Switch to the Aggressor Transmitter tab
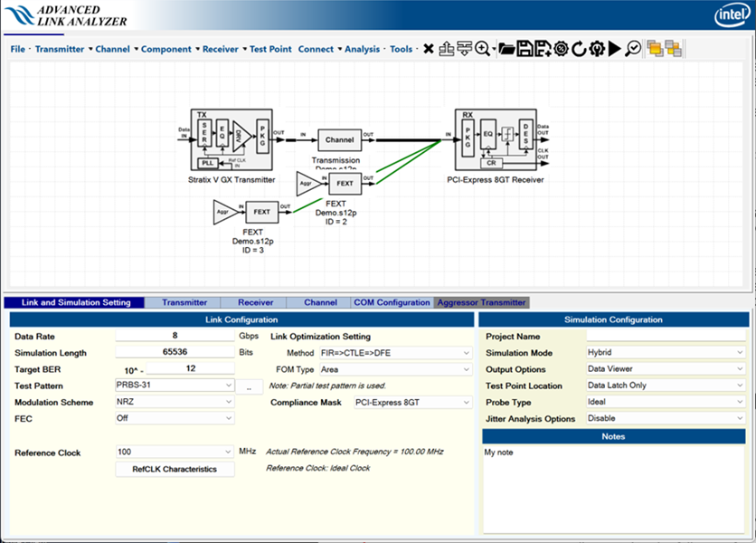Image resolution: width=756 pixels, height=543 pixels. point(480,302)
